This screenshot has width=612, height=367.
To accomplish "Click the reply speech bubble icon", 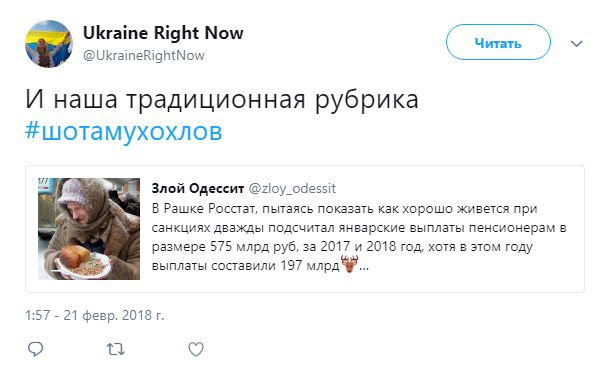I will (x=36, y=349).
